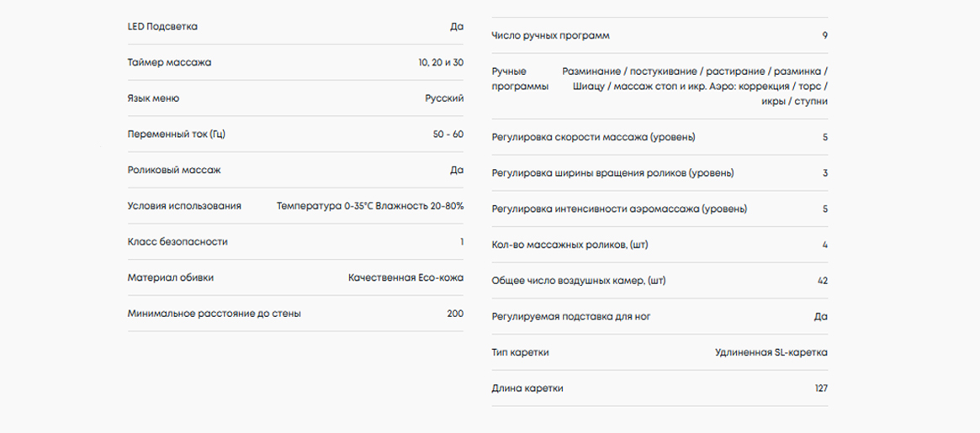Click the 'Класс безопасности' label

click(x=177, y=242)
